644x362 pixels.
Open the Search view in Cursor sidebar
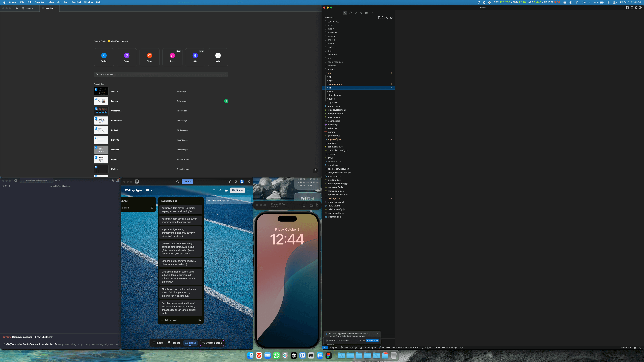pyautogui.click(x=350, y=13)
